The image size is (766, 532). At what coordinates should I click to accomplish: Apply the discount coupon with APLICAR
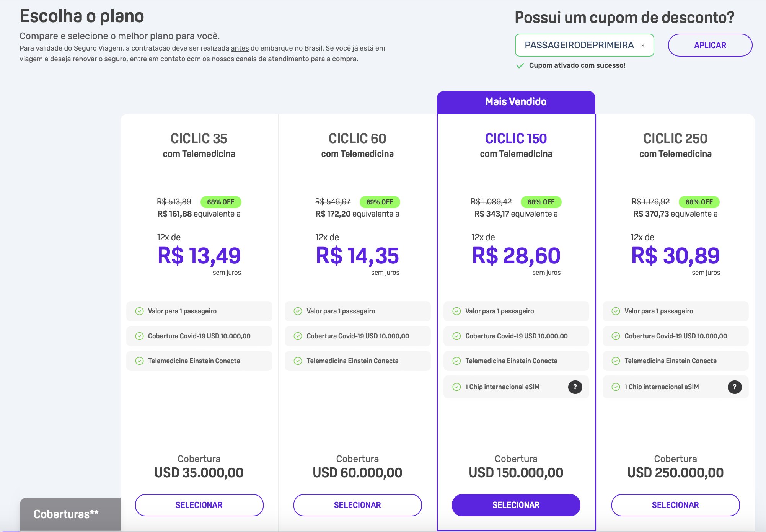click(x=710, y=45)
